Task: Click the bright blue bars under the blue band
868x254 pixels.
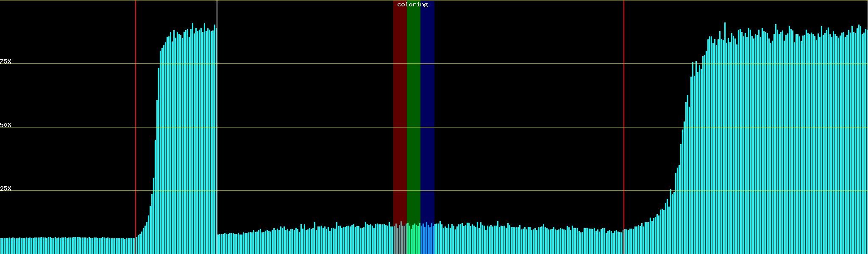Action: pyautogui.click(x=427, y=240)
